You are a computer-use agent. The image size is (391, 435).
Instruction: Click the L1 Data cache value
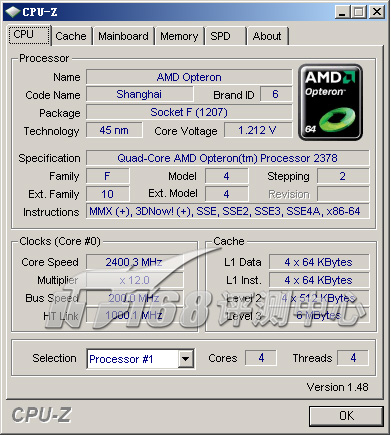[319, 262]
